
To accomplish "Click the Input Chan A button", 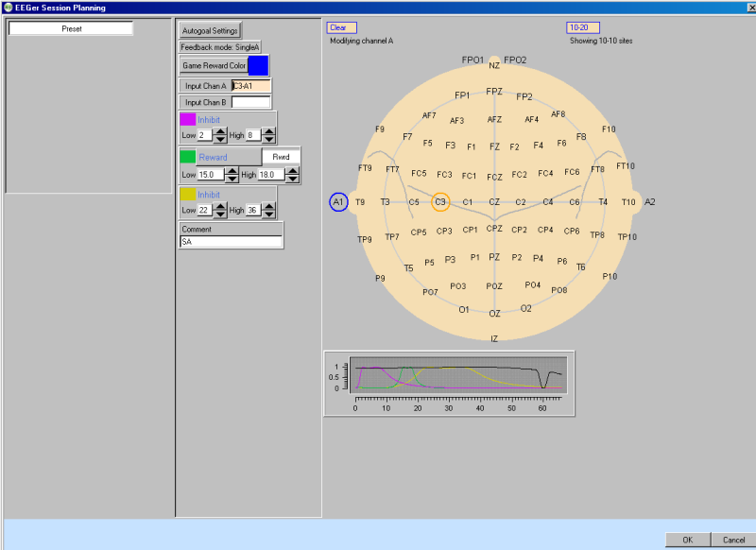I will click(205, 86).
